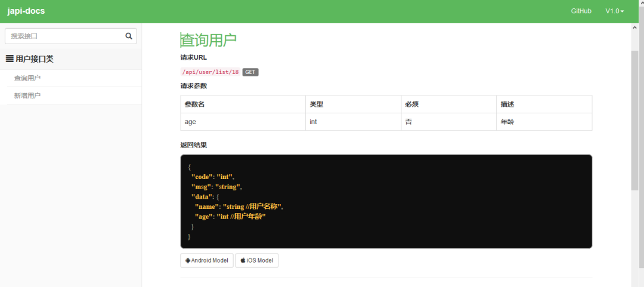Click the Android icon on Android Model button
The image size is (644, 287).
[188, 260]
